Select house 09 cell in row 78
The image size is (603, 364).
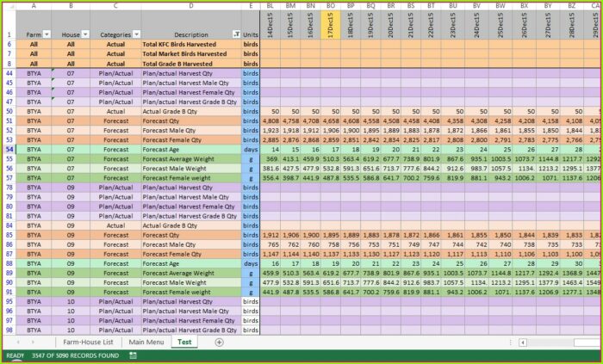point(71,188)
